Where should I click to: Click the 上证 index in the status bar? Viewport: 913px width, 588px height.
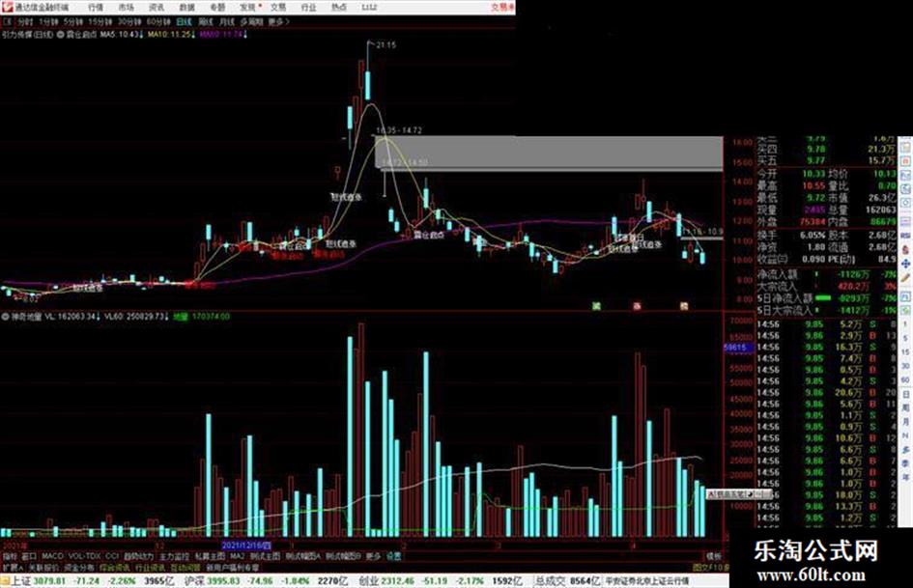coord(20,581)
